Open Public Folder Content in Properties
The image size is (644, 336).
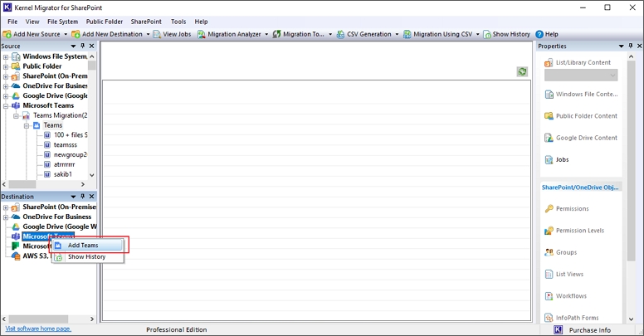581,116
